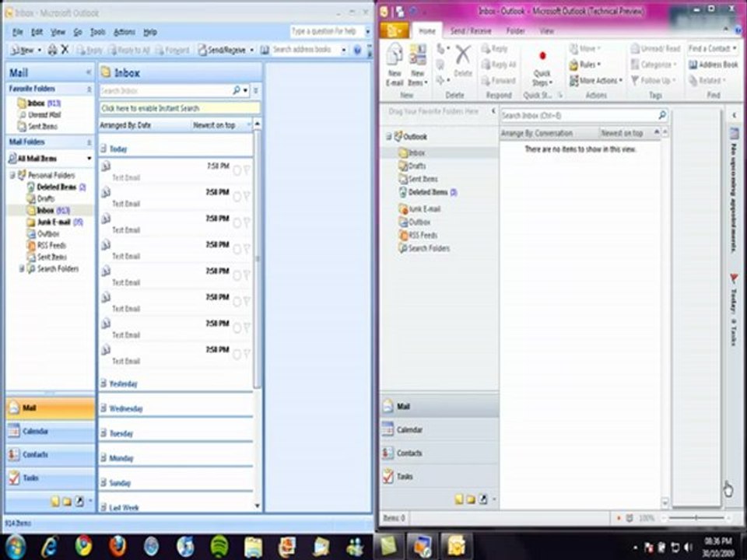This screenshot has height=560, width=747.
Task: Open Calendar in Outlook 2007 navigation
Action: coord(50,432)
